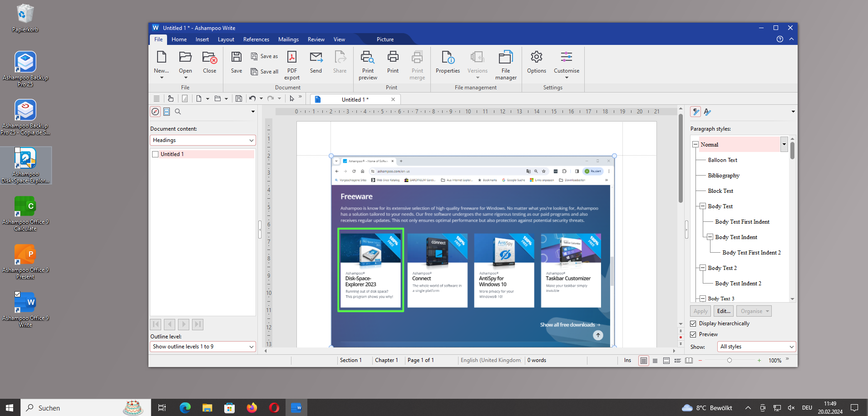Jump to last heading button in sidebar
This screenshot has width=868, height=416.
(x=197, y=324)
